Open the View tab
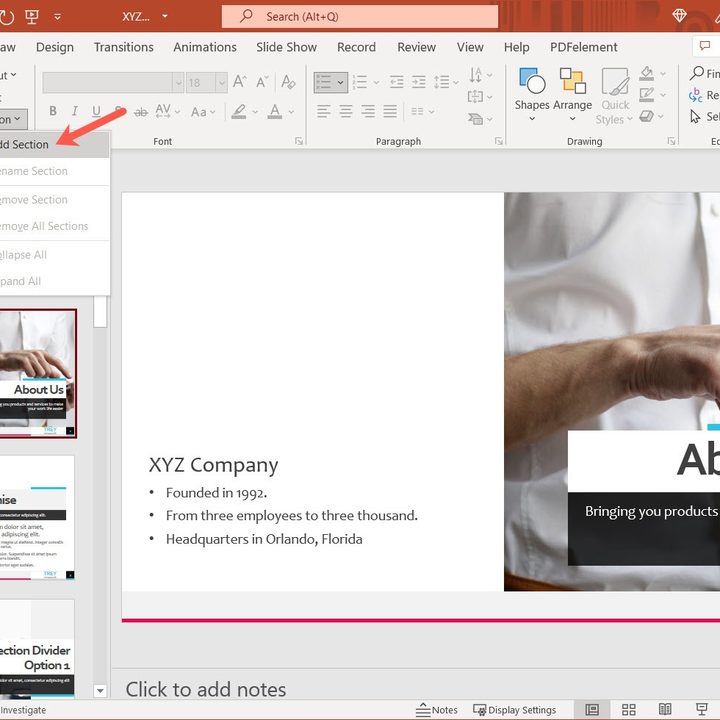Image resolution: width=720 pixels, height=720 pixels. 470,47
